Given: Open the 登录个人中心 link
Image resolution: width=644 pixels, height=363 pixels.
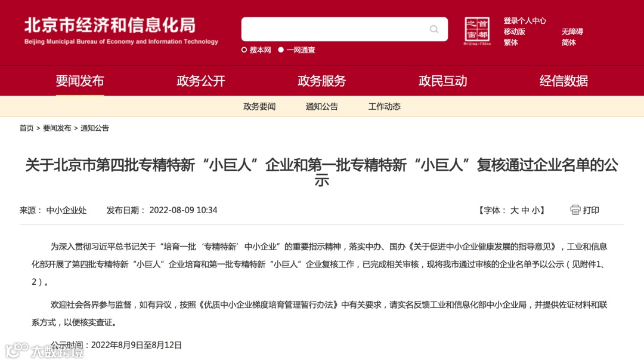Looking at the screenshot, I should tap(525, 20).
